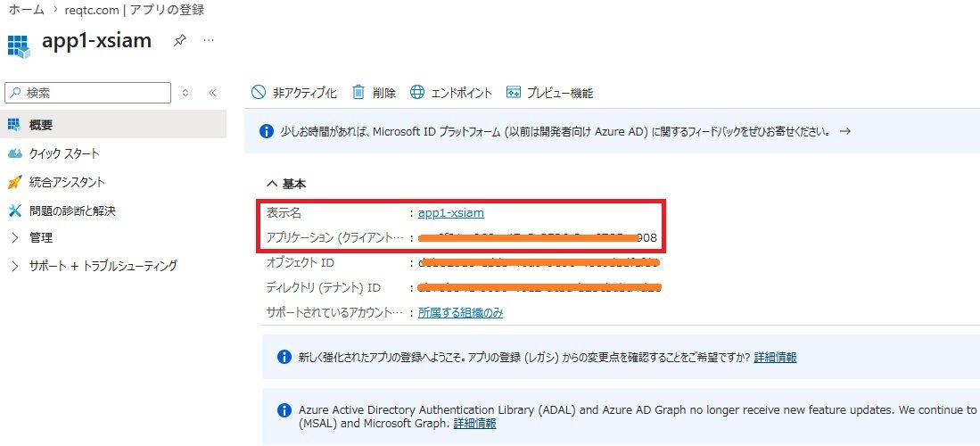Click the wrench icon for 問題の診断と解決

(14, 211)
